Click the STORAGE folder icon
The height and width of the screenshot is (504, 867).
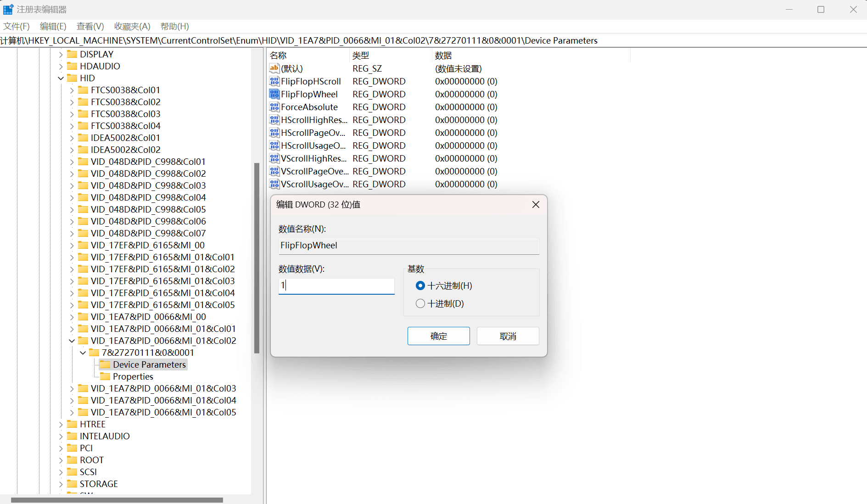[72, 484]
